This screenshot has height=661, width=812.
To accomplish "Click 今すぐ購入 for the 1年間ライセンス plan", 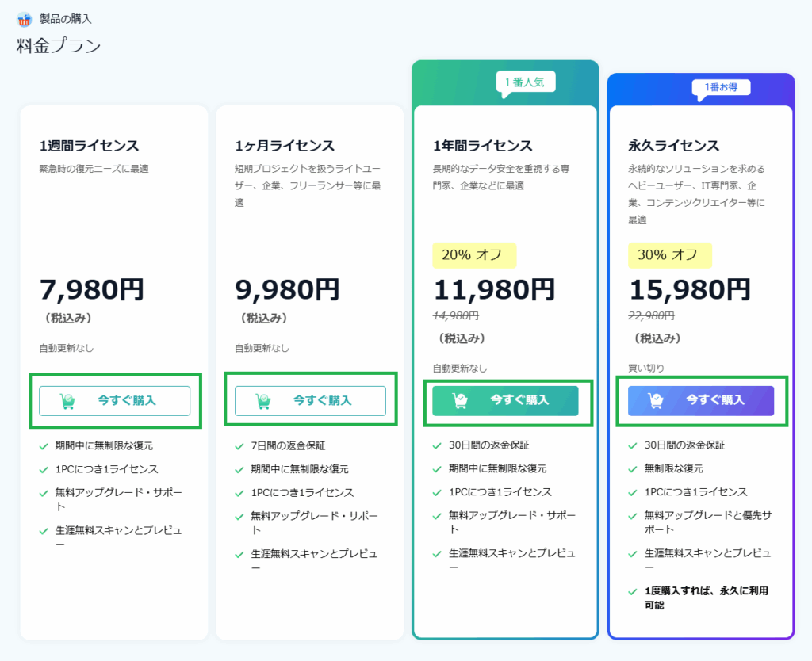I will (504, 402).
